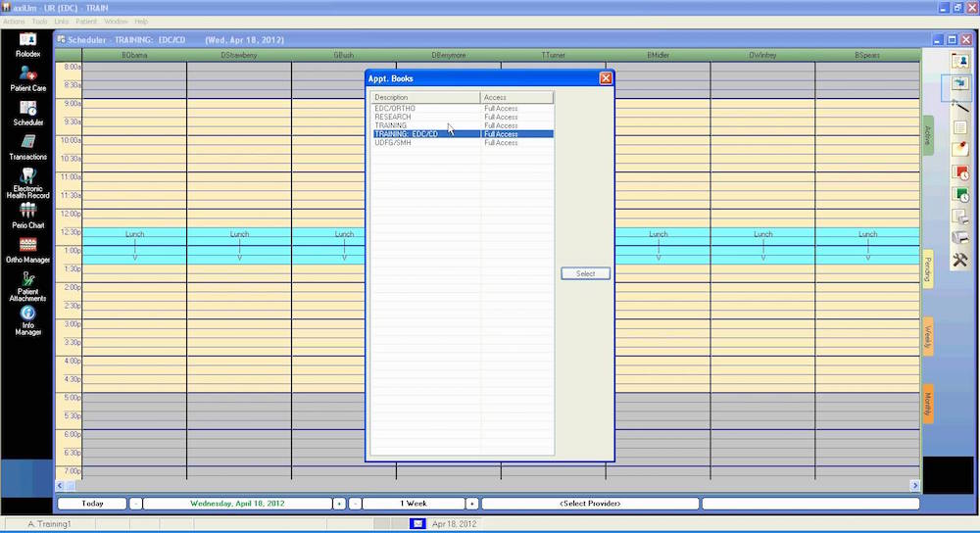This screenshot has height=533, width=980.
Task: Increase the 1 Week interval with plus
Action: point(472,504)
